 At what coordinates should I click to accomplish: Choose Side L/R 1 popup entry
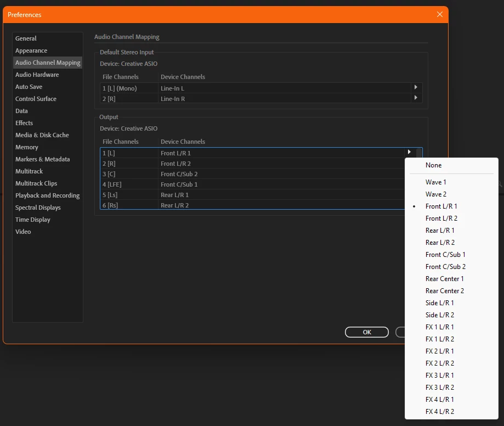coord(451,303)
